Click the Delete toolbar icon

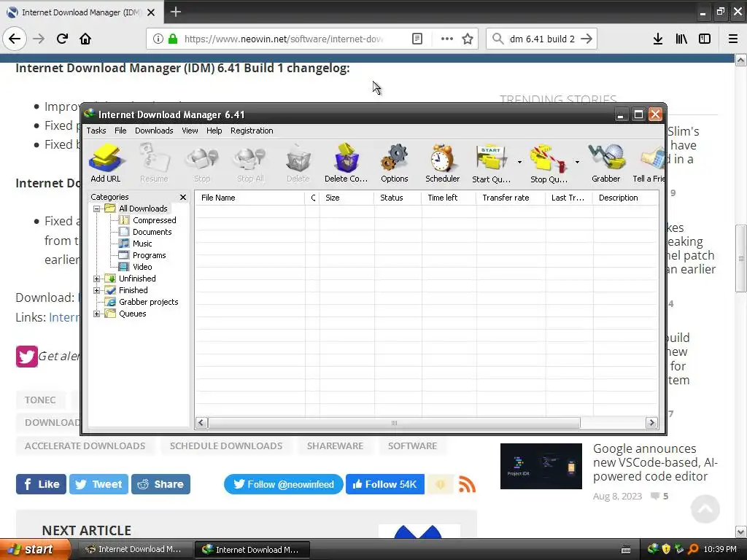[x=298, y=163]
